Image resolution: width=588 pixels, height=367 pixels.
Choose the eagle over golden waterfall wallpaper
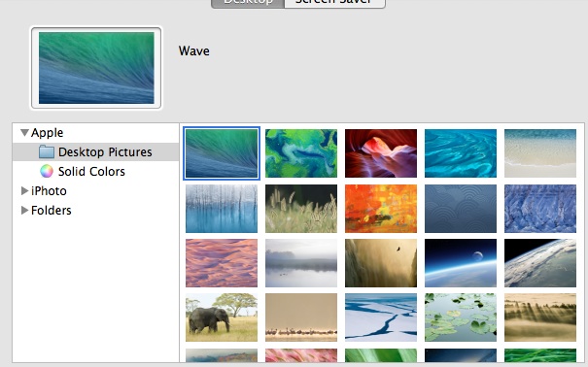pyautogui.click(x=381, y=263)
